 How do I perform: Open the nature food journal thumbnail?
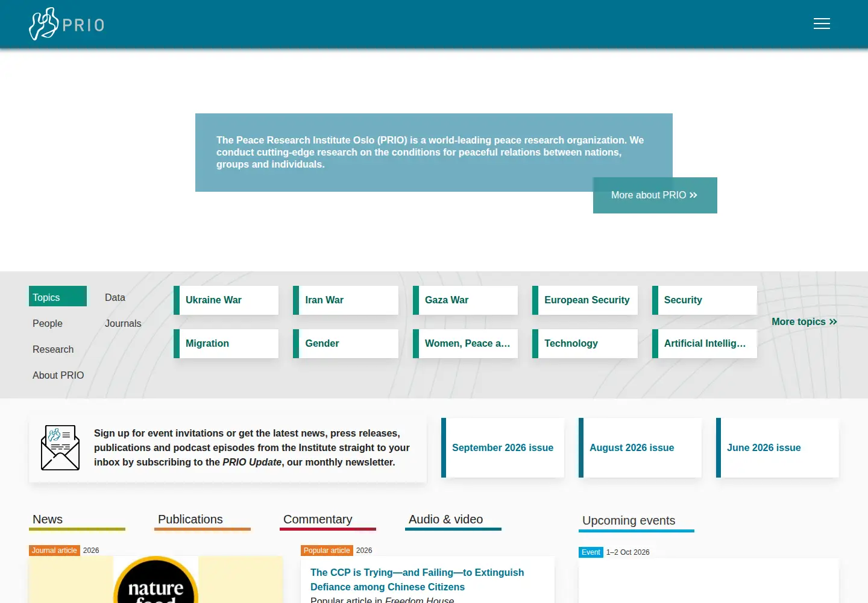click(x=156, y=579)
